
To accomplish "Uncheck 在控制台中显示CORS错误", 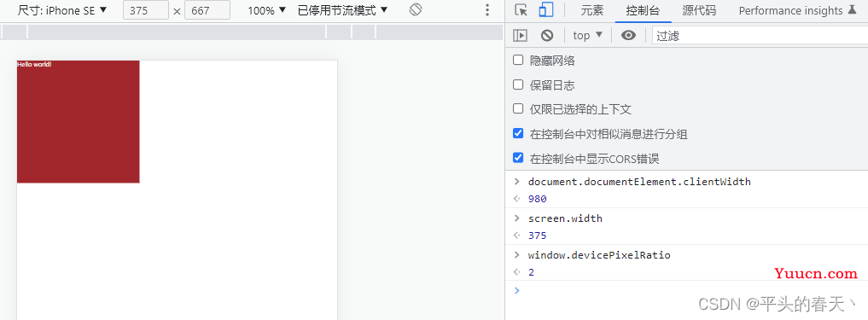I will pyautogui.click(x=518, y=158).
